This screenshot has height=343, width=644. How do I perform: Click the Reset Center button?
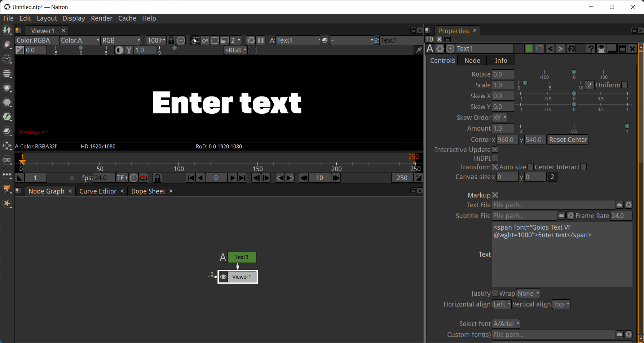click(568, 140)
